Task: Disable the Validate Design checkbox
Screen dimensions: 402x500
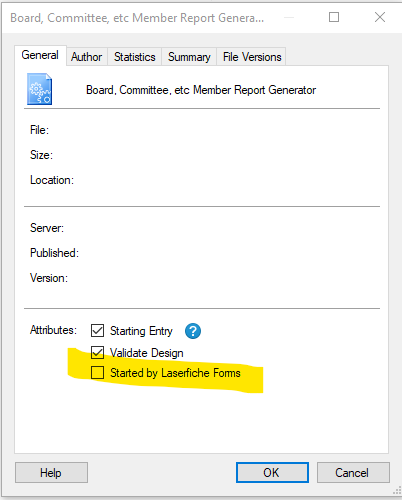Action: (x=97, y=352)
